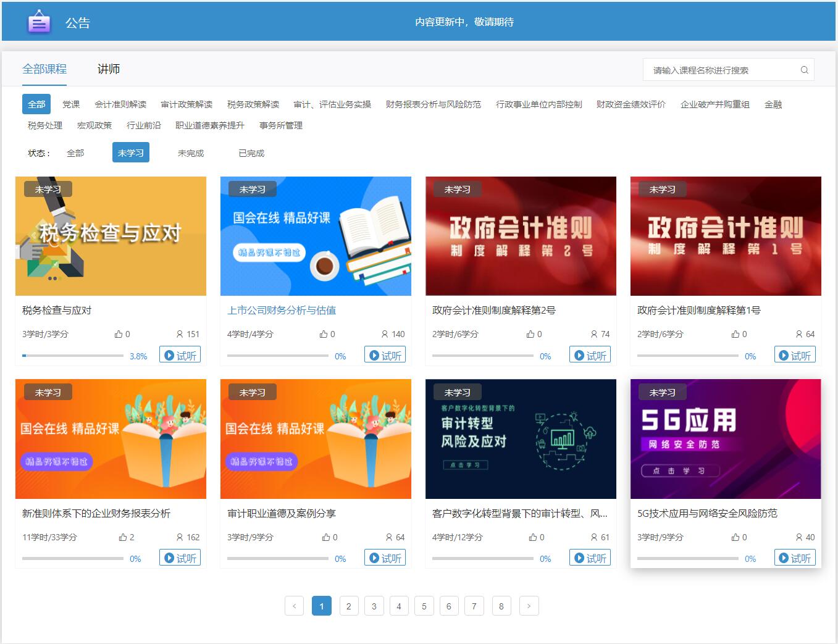Click the announcement board icon
The image size is (838, 644).
pos(40,23)
